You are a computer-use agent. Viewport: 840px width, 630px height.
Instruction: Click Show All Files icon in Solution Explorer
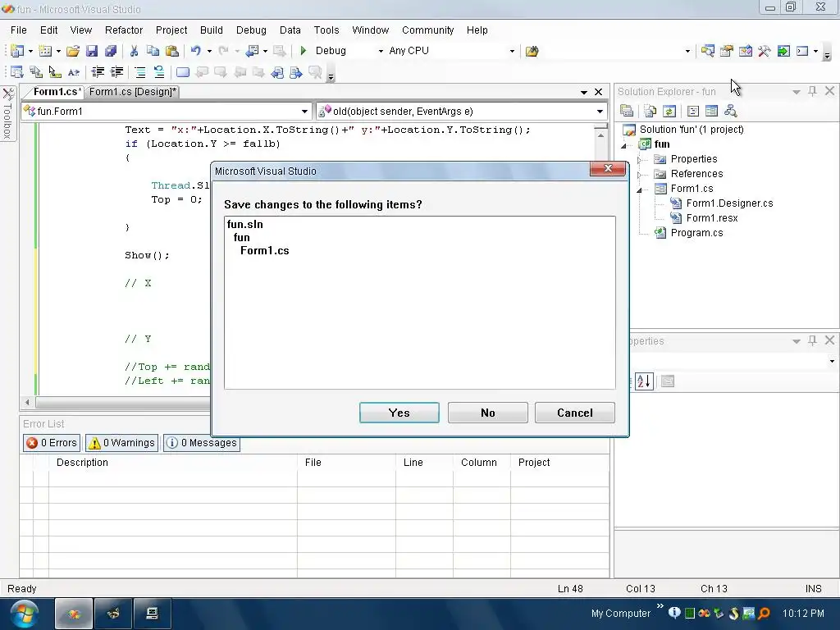(x=651, y=111)
